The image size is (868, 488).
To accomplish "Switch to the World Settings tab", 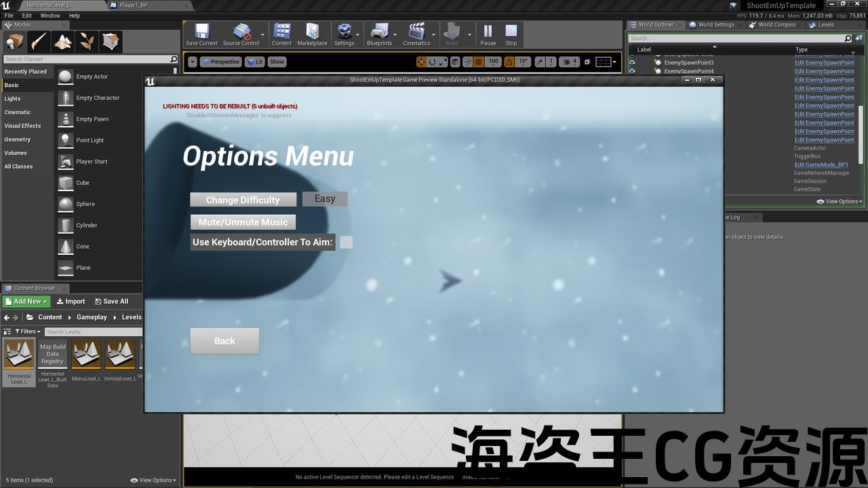I will (x=712, y=25).
